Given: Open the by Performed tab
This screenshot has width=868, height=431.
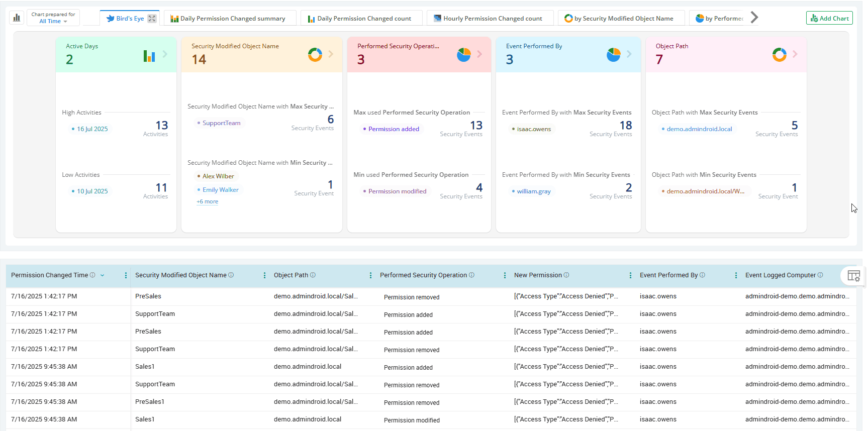Looking at the screenshot, I should 717,19.
